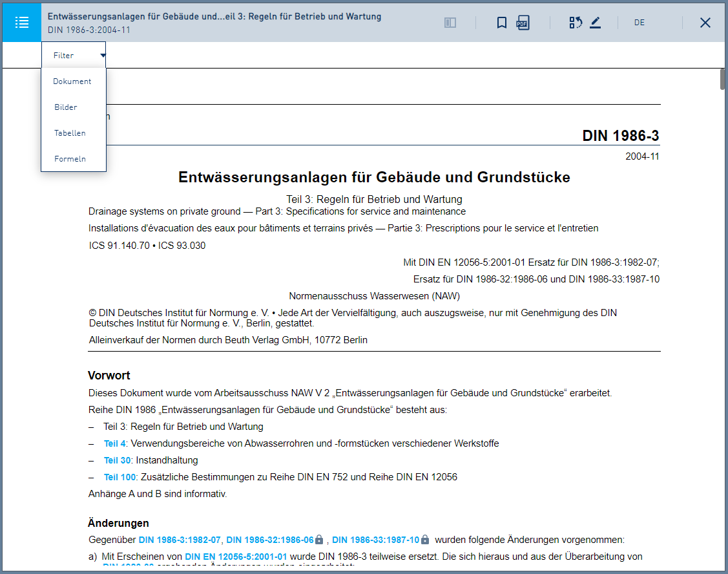Viewport: 728px width, 574px height.
Task: Click 'Normenausschuss Wasserwesen (NAW)' text
Action: click(x=374, y=296)
